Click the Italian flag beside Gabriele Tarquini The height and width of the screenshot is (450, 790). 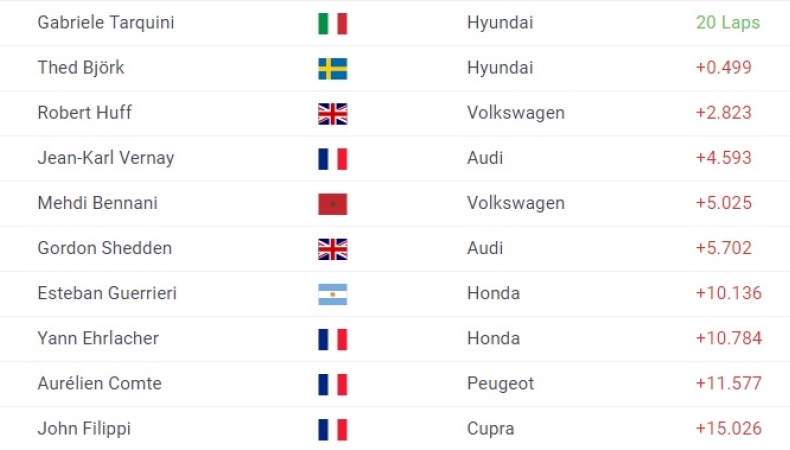pyautogui.click(x=332, y=23)
